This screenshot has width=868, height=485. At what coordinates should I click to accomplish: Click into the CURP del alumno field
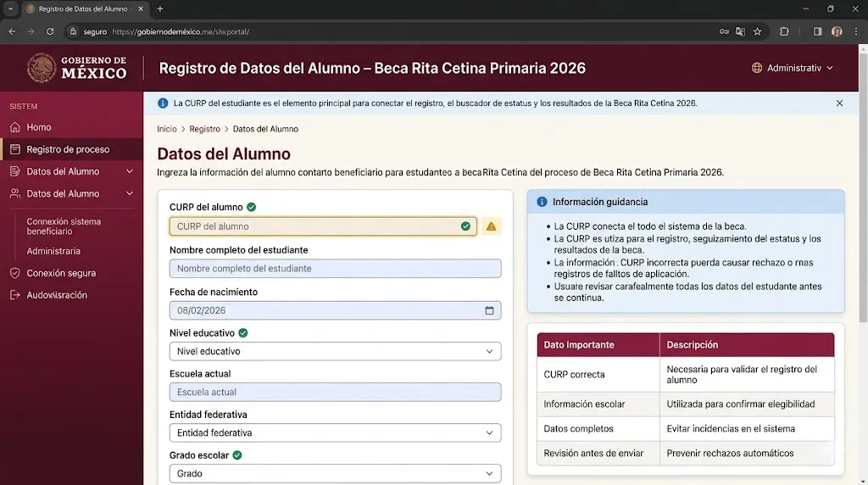(x=323, y=226)
